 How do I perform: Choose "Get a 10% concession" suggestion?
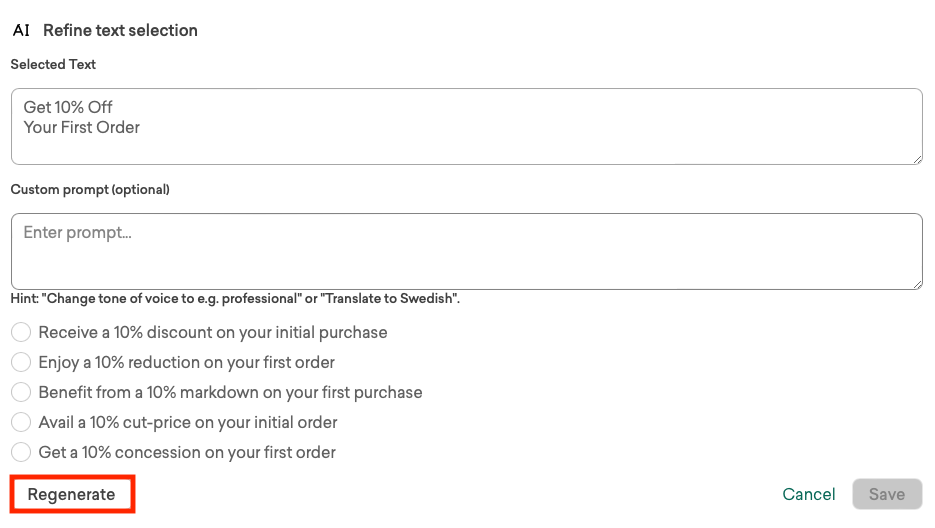pos(21,452)
